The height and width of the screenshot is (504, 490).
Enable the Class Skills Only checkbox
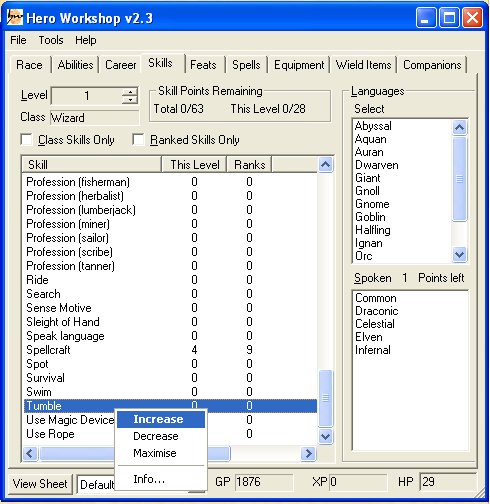click(x=26, y=139)
